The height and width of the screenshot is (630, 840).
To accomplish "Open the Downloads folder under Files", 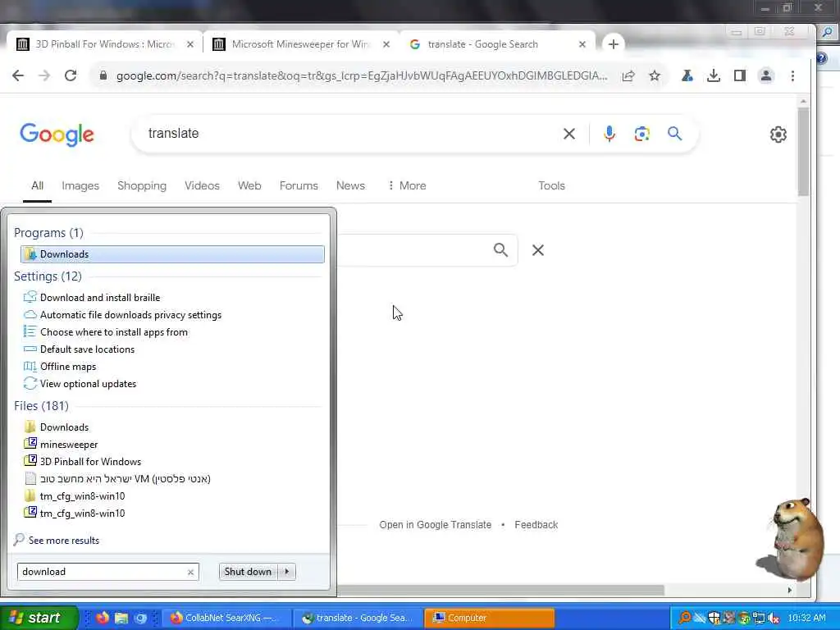I will click(64, 427).
